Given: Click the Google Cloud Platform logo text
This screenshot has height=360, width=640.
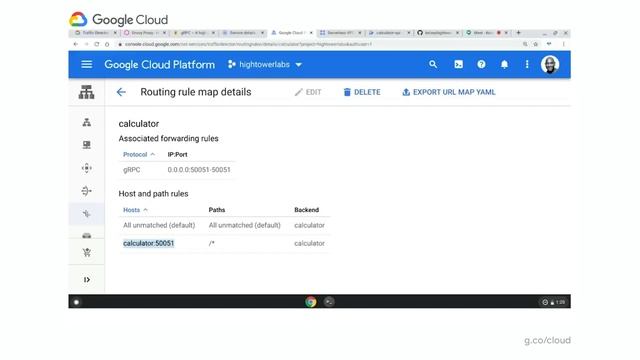Looking at the screenshot, I should coord(159,64).
